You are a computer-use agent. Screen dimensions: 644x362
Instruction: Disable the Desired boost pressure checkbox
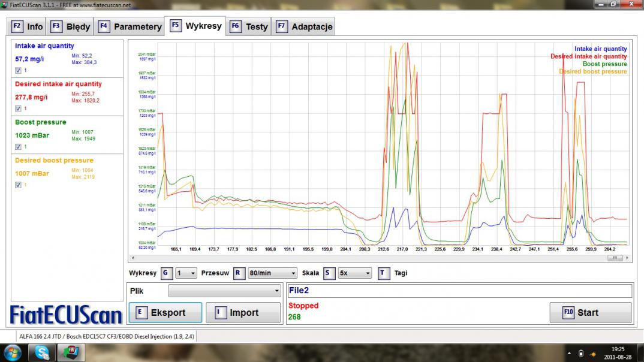pyautogui.click(x=18, y=185)
